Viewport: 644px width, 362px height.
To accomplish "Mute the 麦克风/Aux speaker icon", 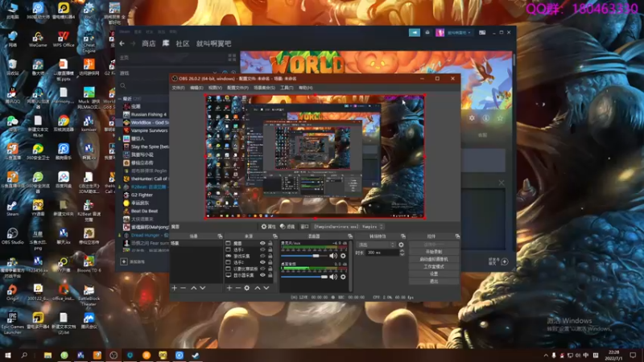I will (x=333, y=256).
